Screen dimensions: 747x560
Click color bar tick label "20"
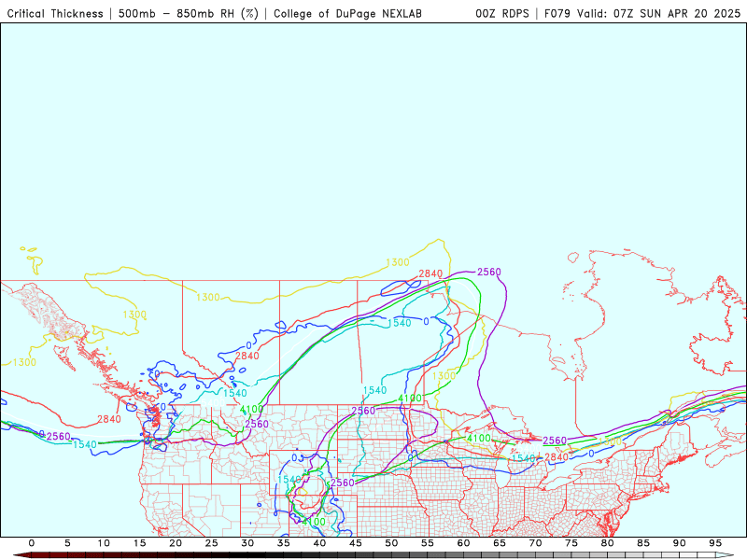[176, 543]
